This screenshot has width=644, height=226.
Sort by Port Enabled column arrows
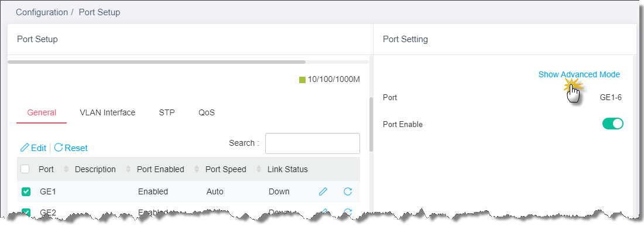coord(196,169)
